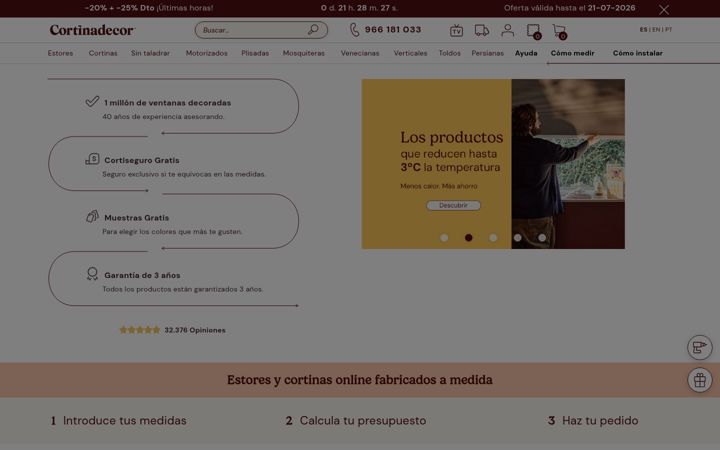The height and width of the screenshot is (450, 720).
Task: Click the five-star rating
Action: [140, 330]
